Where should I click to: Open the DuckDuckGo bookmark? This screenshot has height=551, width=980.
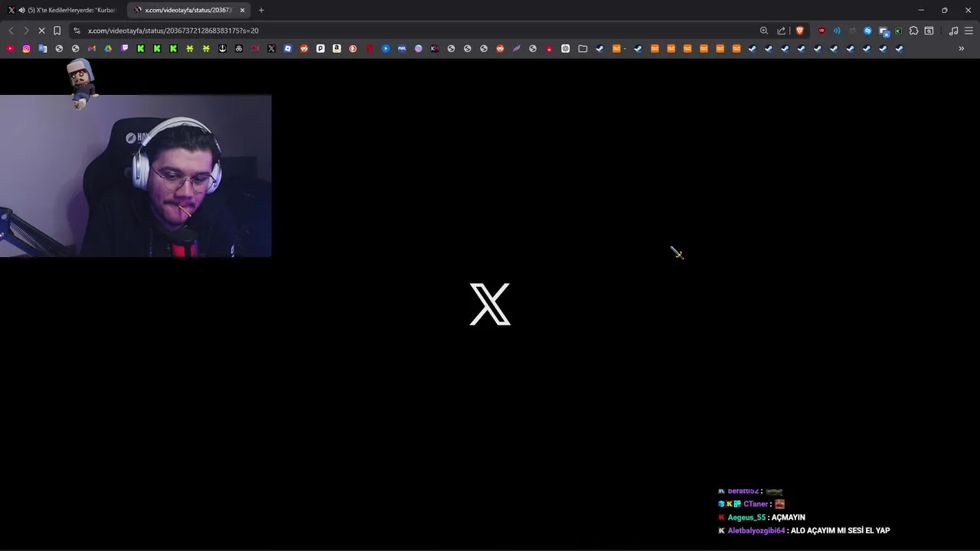353,48
